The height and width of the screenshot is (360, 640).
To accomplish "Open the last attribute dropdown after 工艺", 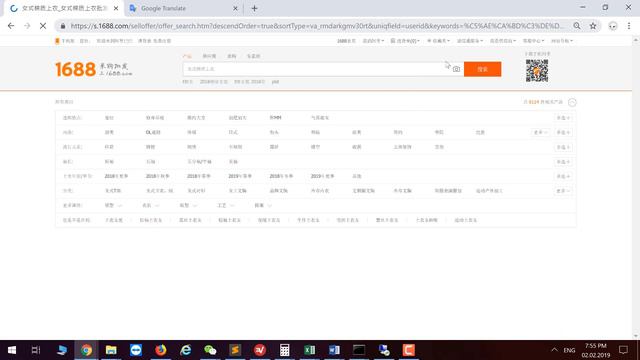I will (x=263, y=205).
